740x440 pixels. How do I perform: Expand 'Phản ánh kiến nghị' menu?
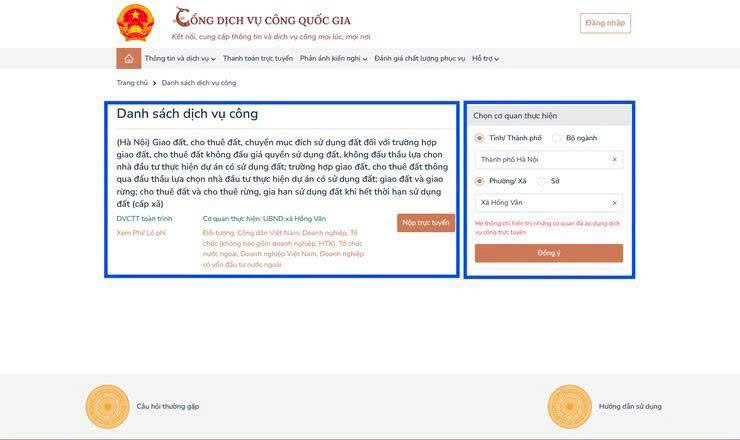pos(334,59)
